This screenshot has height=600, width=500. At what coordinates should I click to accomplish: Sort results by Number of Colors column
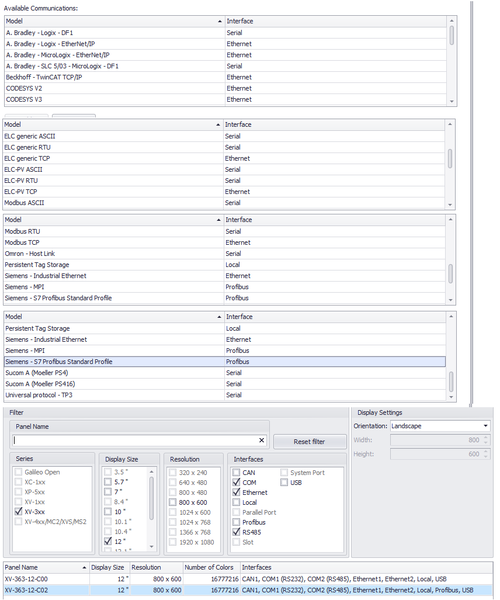[212, 567]
